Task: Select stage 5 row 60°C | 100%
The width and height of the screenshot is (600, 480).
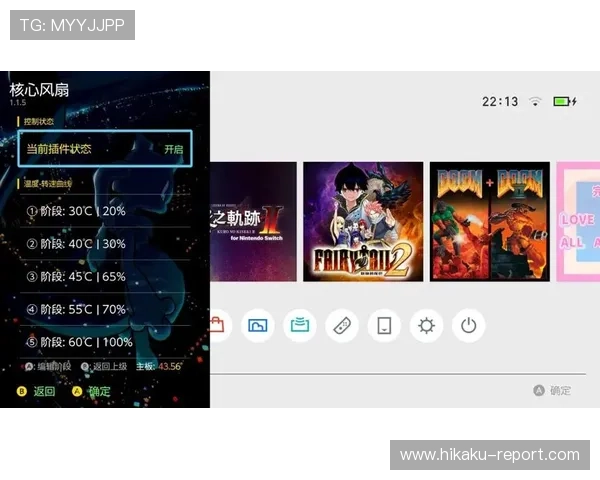Action: pos(105,342)
